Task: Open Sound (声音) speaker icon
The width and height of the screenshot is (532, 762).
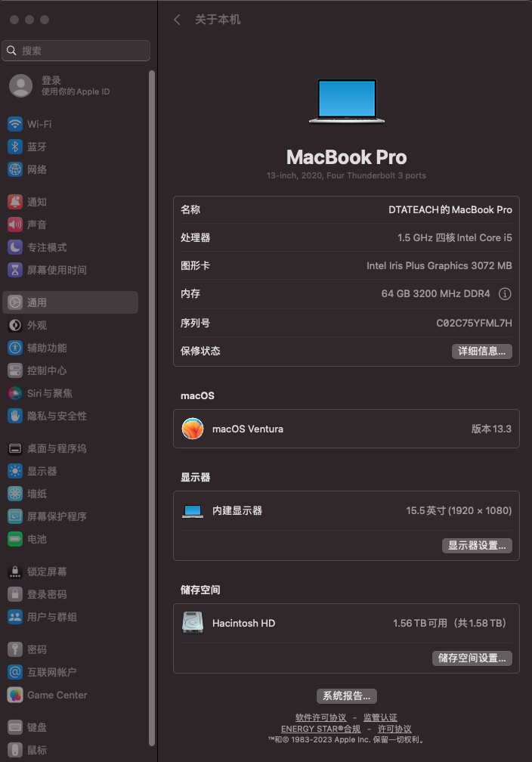Action: pyautogui.click(x=15, y=225)
